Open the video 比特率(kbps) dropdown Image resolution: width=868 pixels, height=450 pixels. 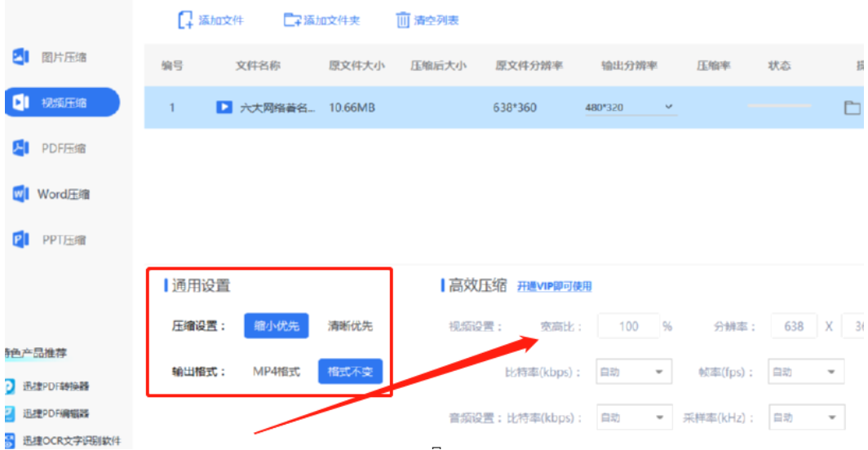coord(634,372)
